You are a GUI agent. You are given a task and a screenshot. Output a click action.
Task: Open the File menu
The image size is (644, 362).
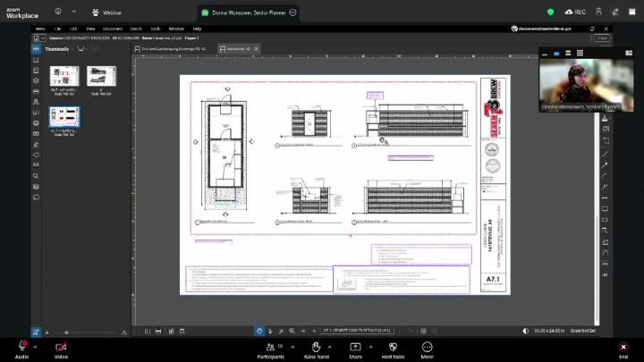click(57, 29)
